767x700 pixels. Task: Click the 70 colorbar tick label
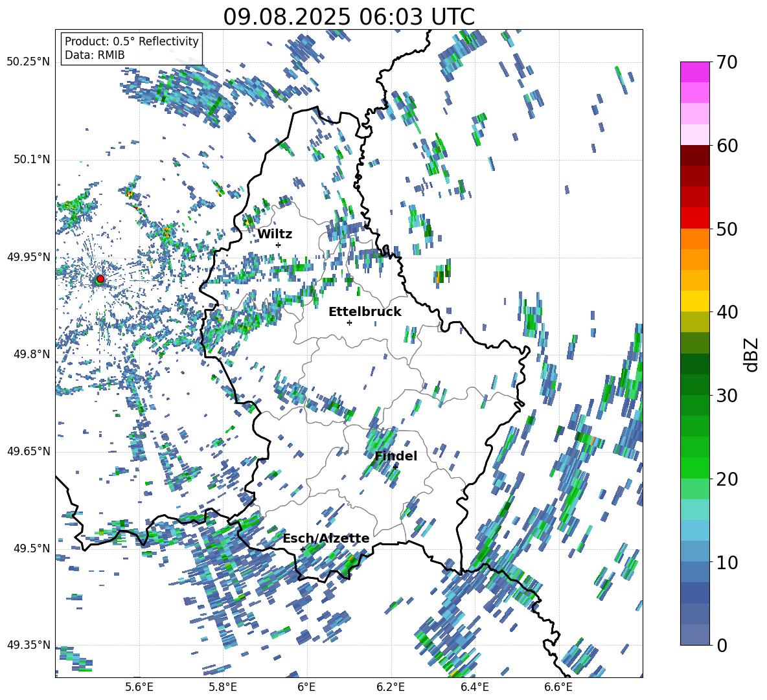[727, 62]
